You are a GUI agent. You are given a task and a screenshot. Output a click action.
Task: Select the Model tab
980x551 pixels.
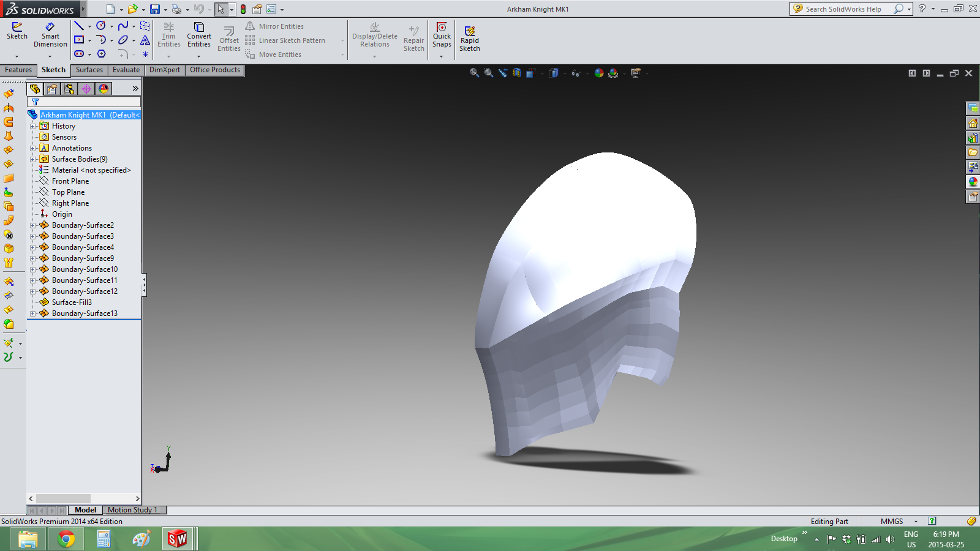[x=85, y=510]
